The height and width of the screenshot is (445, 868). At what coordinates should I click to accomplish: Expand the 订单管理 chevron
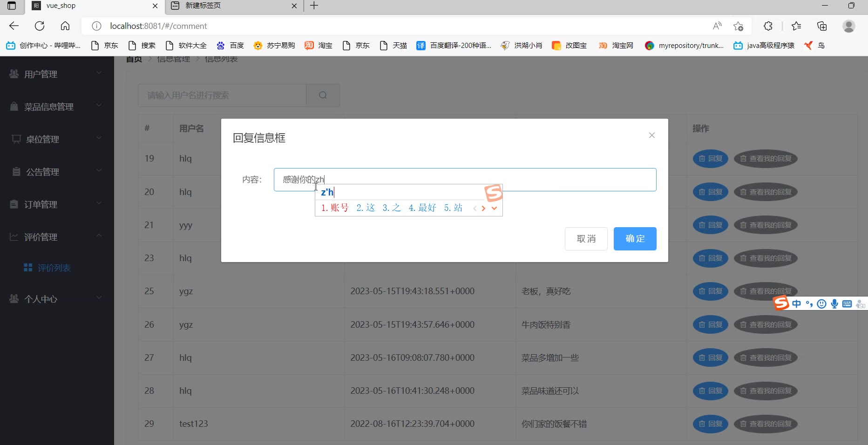[x=99, y=203]
